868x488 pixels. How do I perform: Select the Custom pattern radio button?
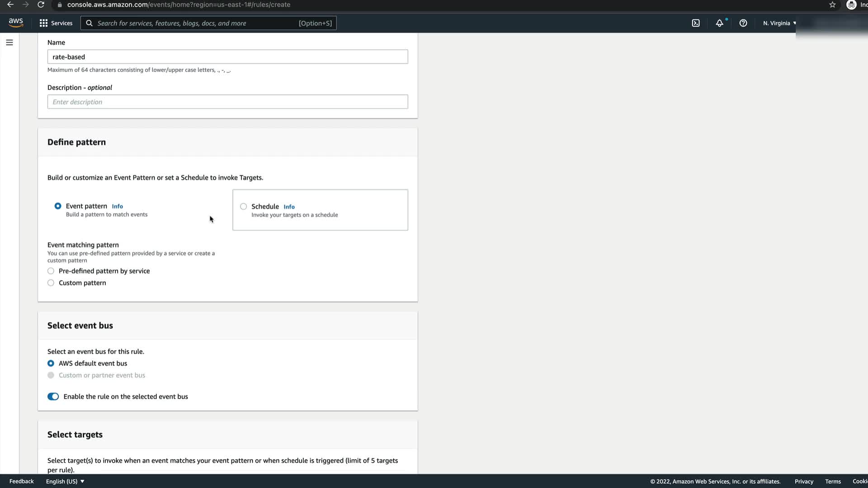point(51,283)
